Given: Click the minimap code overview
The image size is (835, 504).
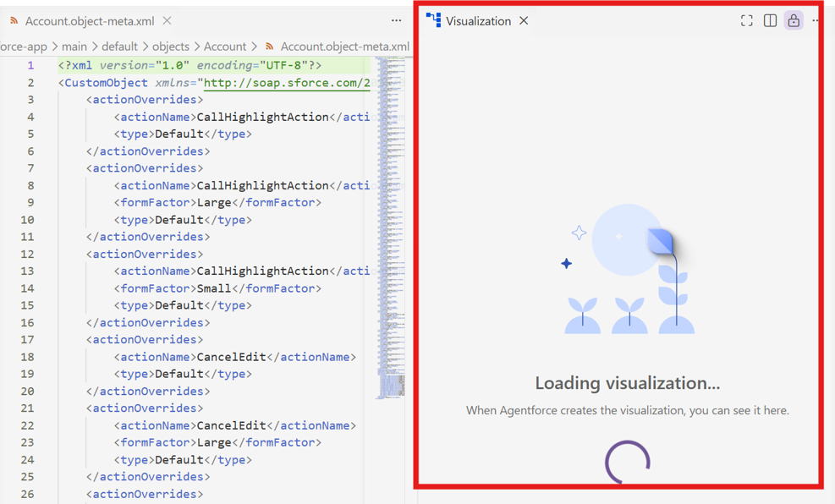Looking at the screenshot, I should 392,227.
